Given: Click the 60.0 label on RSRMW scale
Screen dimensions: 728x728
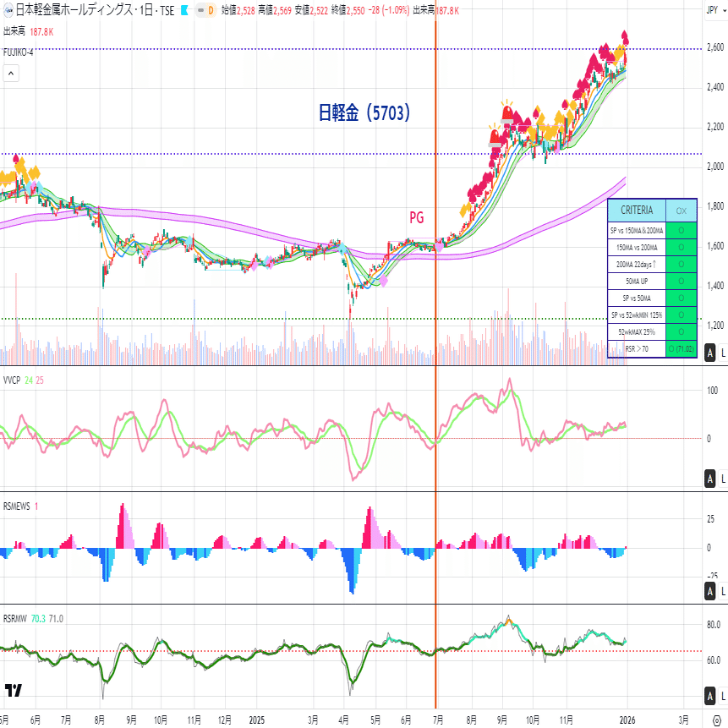Looking at the screenshot, I should point(714,660).
